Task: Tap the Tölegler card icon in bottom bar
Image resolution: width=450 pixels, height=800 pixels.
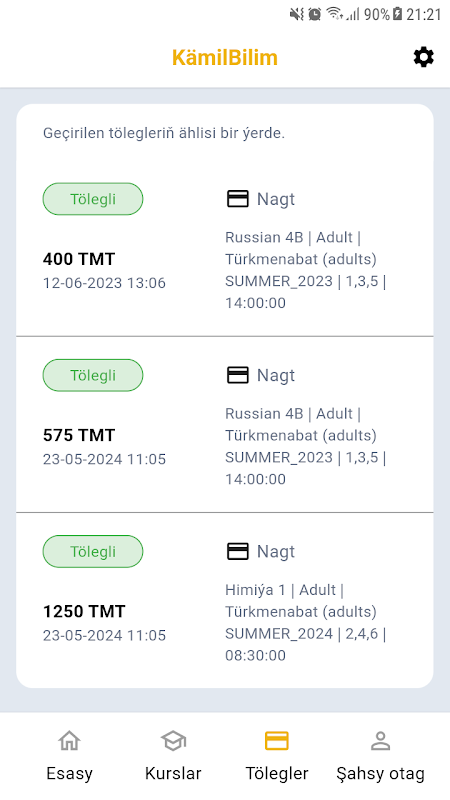Action: (x=277, y=740)
